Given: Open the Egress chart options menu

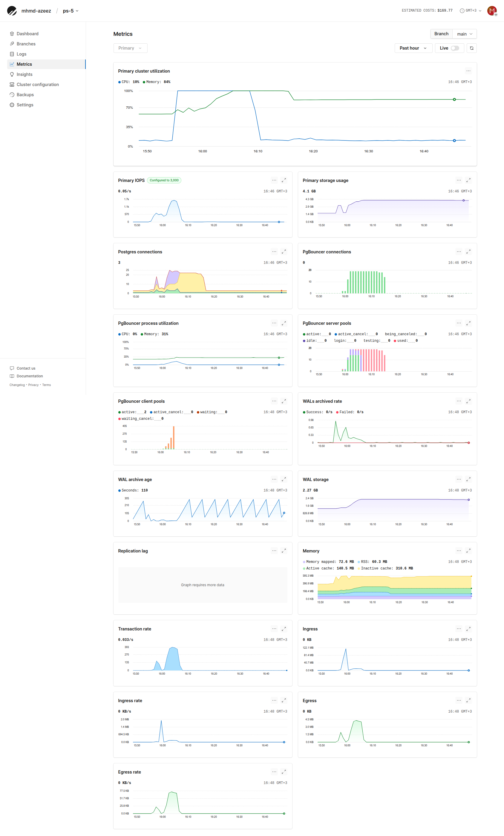Looking at the screenshot, I should point(459,700).
